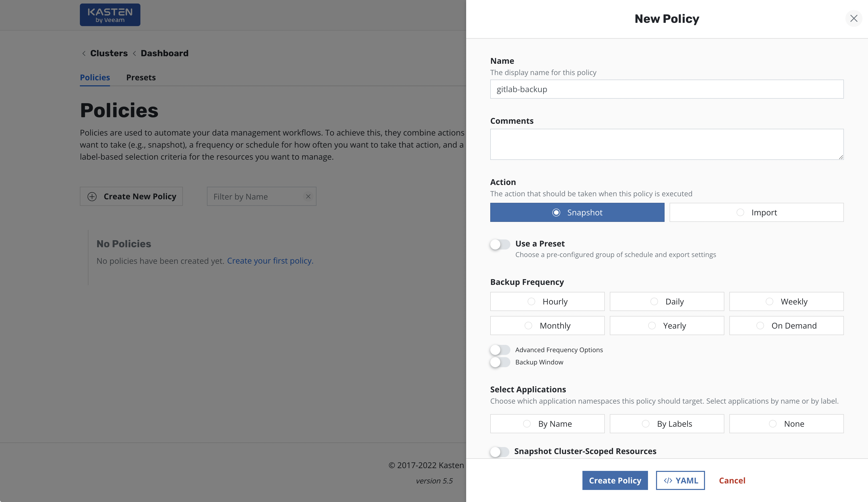
Task: Turn on Advanced Frequency Options
Action: click(500, 350)
